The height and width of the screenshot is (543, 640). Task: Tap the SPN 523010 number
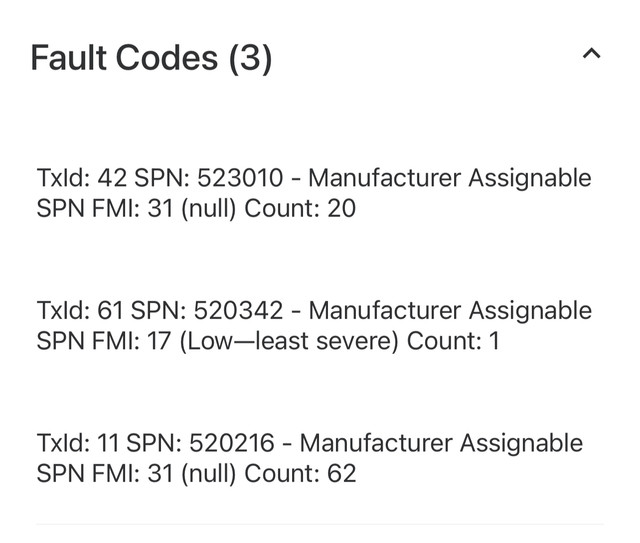[x=240, y=178]
